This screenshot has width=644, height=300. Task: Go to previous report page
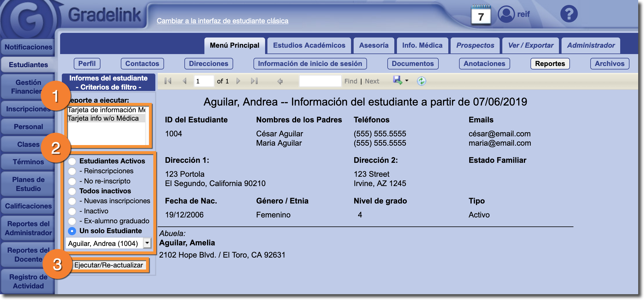[184, 81]
